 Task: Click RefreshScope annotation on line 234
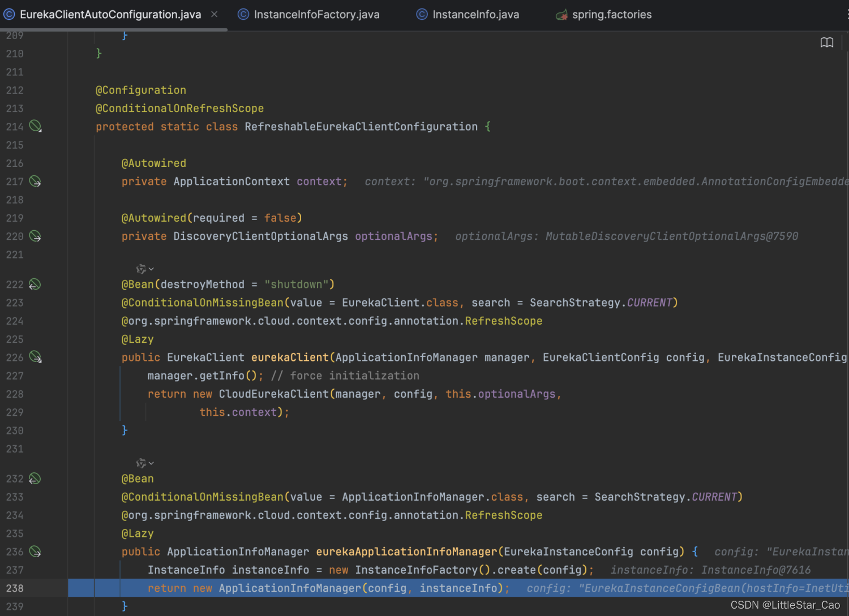503,515
